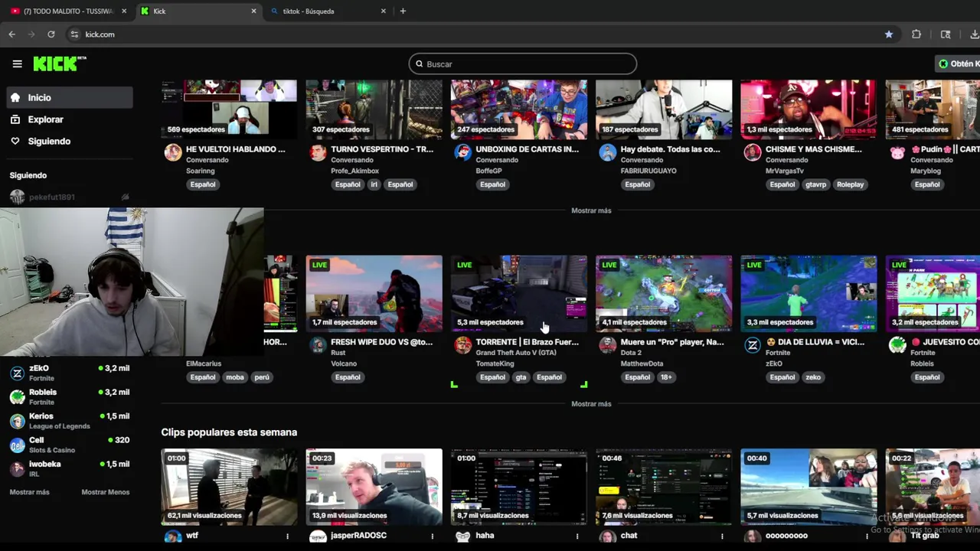The image size is (980, 551).
Task: Open Cell channel in sidebar
Action: click(70, 445)
